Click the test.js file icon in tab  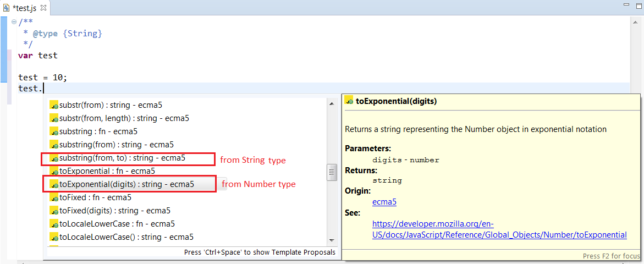7,8
